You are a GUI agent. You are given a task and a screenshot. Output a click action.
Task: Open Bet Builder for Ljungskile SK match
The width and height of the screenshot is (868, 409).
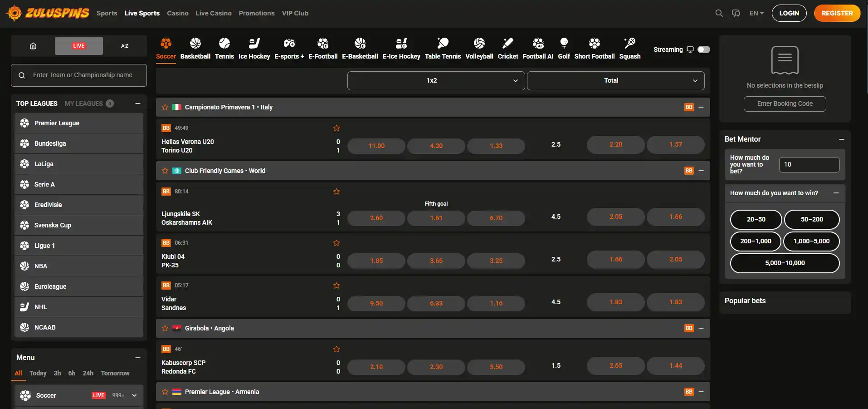pos(166,192)
